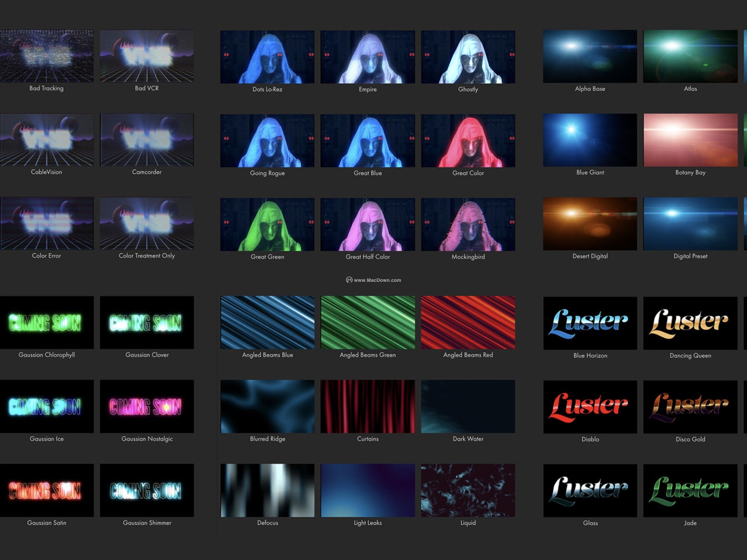The height and width of the screenshot is (560, 747).
Task: Choose the Ghostly hologram effect
Action: coord(468,58)
